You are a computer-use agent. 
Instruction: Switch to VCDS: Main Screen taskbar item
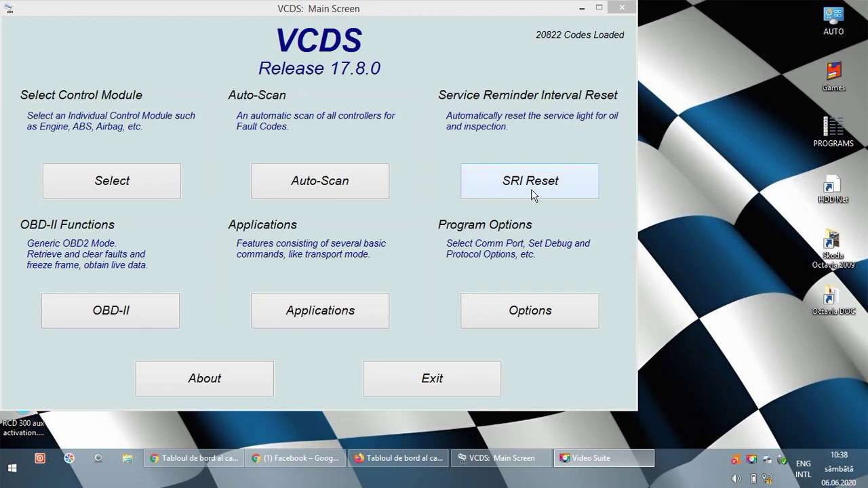tap(500, 458)
